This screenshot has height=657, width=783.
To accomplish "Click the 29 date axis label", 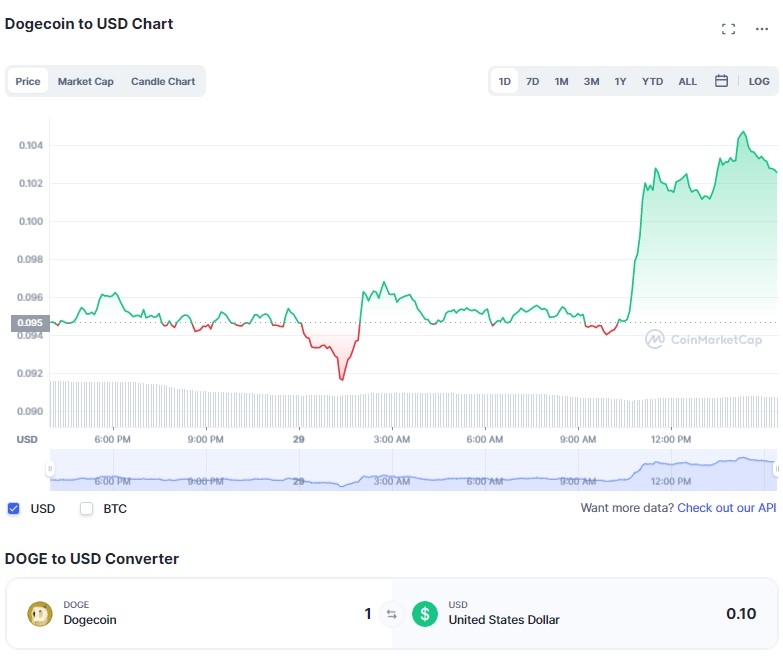I will [299, 439].
